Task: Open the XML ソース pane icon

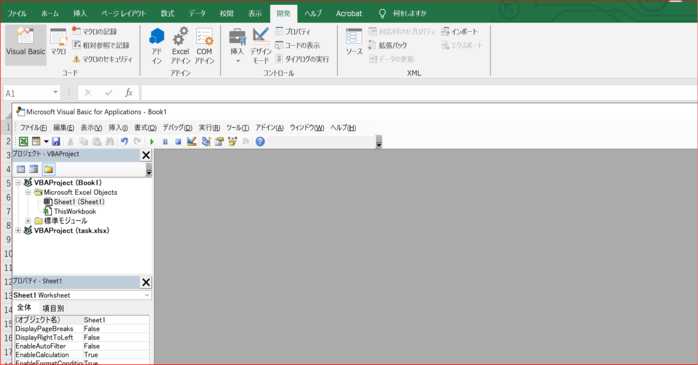Action: point(354,42)
